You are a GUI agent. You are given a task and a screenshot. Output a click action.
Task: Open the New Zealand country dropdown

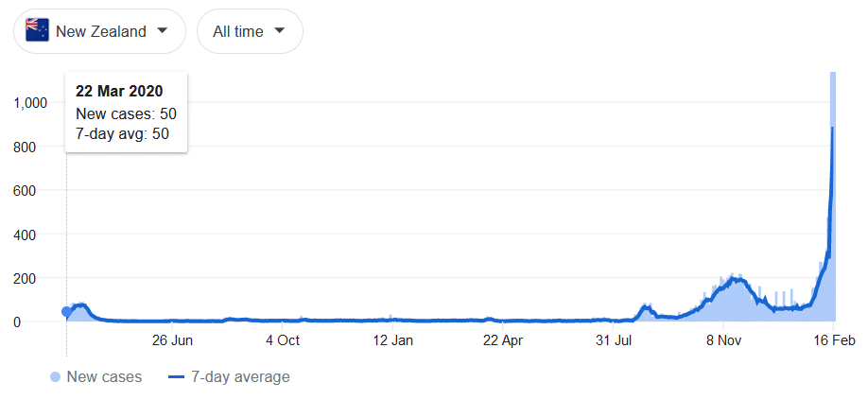(x=98, y=31)
